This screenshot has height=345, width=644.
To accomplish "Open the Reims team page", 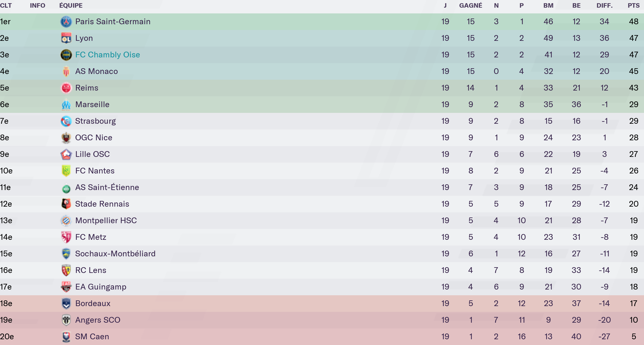I will tap(87, 88).
